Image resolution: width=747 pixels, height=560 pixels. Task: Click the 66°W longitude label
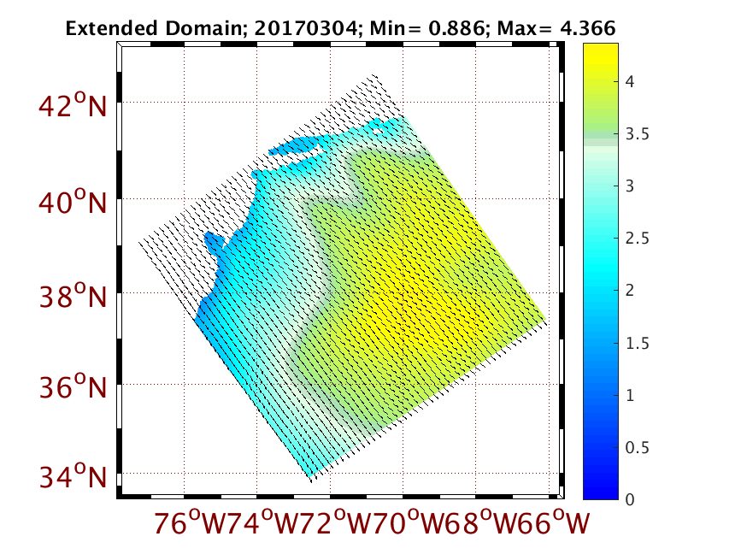point(555,522)
